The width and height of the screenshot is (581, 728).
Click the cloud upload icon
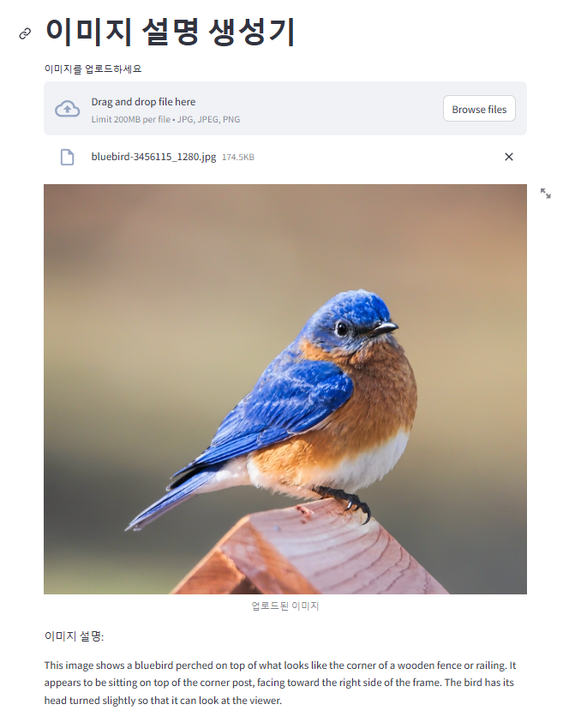tap(68, 109)
